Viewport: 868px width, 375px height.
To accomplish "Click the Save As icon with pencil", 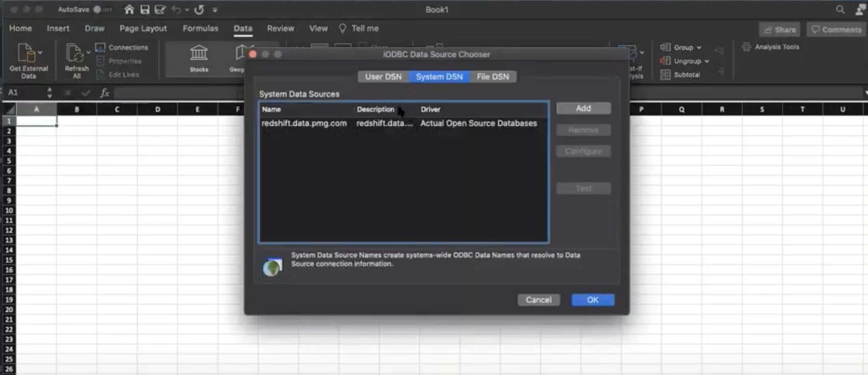I will click(x=160, y=9).
